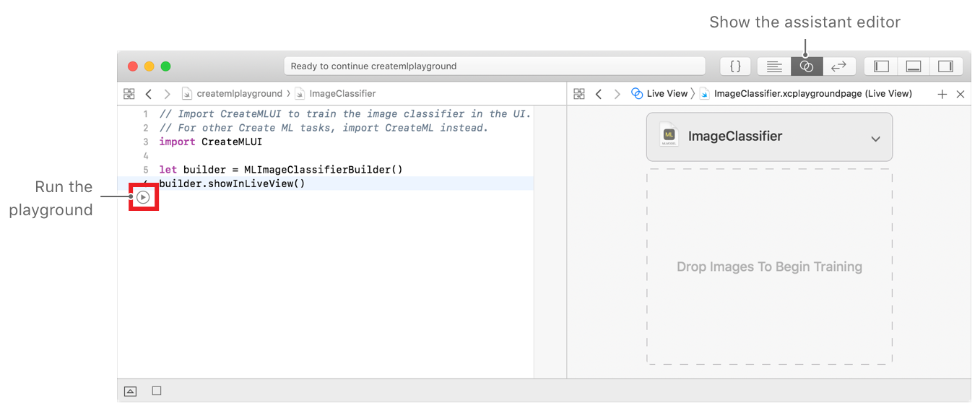Go forward in left editor history
Viewport: 980px width, 411px height.
coord(167,94)
